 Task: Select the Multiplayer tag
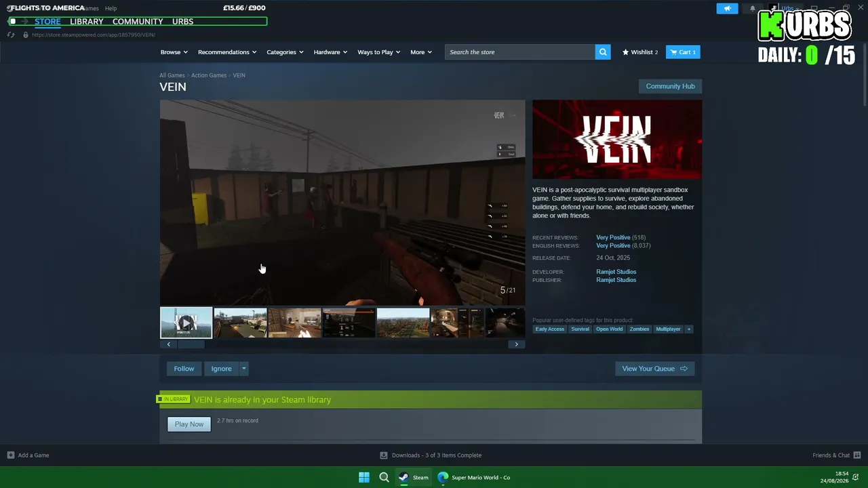click(x=668, y=329)
